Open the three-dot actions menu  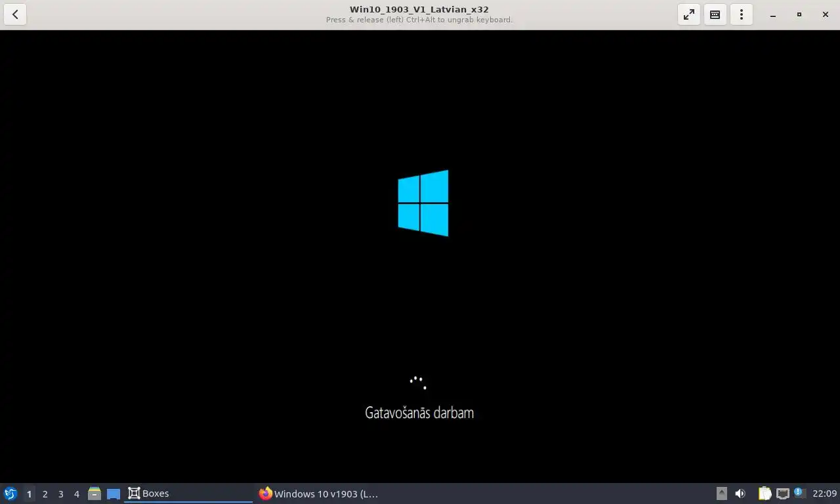point(742,14)
